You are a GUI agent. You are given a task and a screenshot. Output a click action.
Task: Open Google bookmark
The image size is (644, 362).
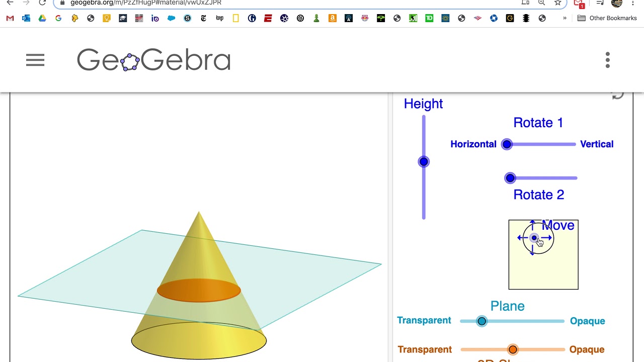point(58,18)
